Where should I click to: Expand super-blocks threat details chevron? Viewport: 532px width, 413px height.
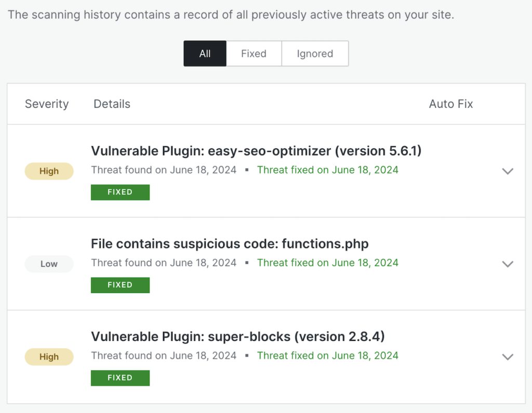click(x=508, y=357)
